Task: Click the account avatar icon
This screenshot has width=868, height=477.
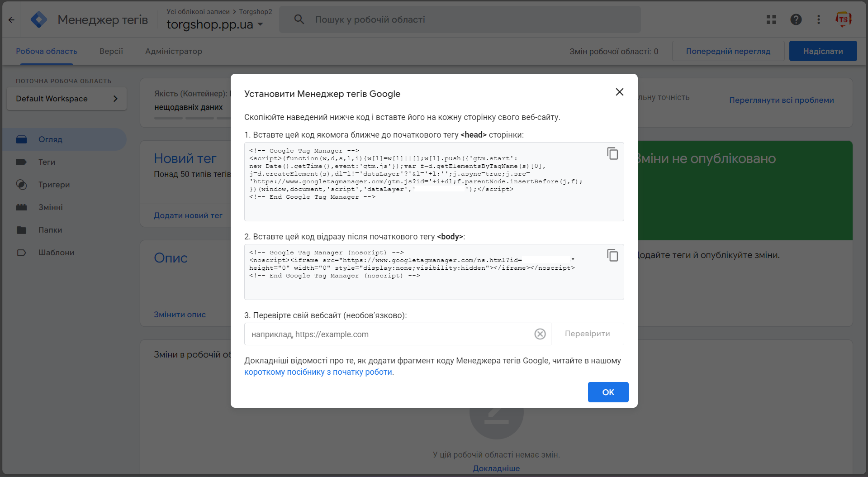Action: coord(843,19)
